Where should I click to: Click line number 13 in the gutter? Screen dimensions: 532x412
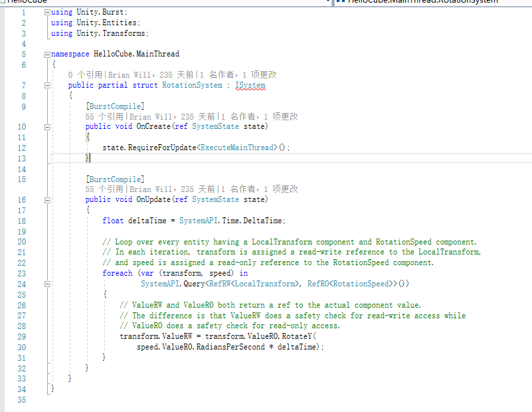tap(22, 159)
